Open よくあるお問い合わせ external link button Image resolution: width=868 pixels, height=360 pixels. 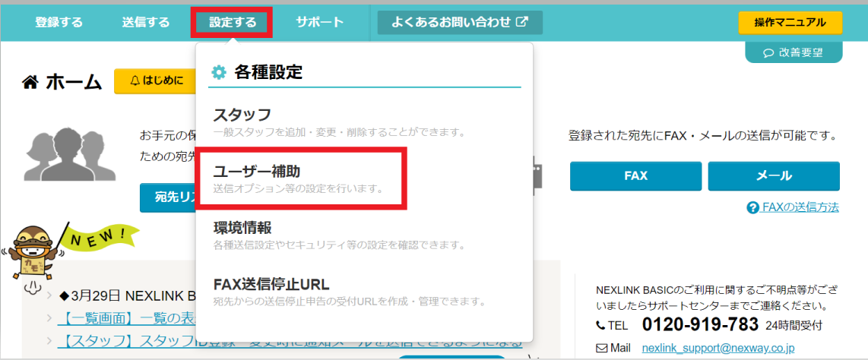coord(460,23)
